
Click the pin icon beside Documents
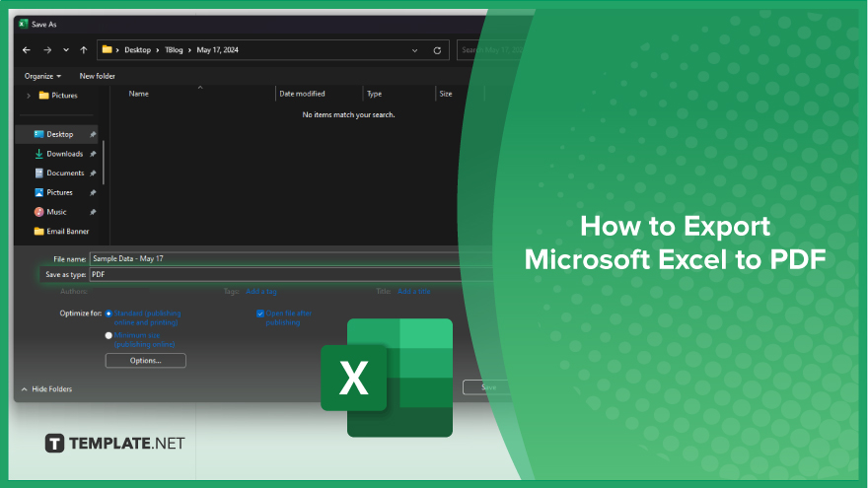(93, 174)
